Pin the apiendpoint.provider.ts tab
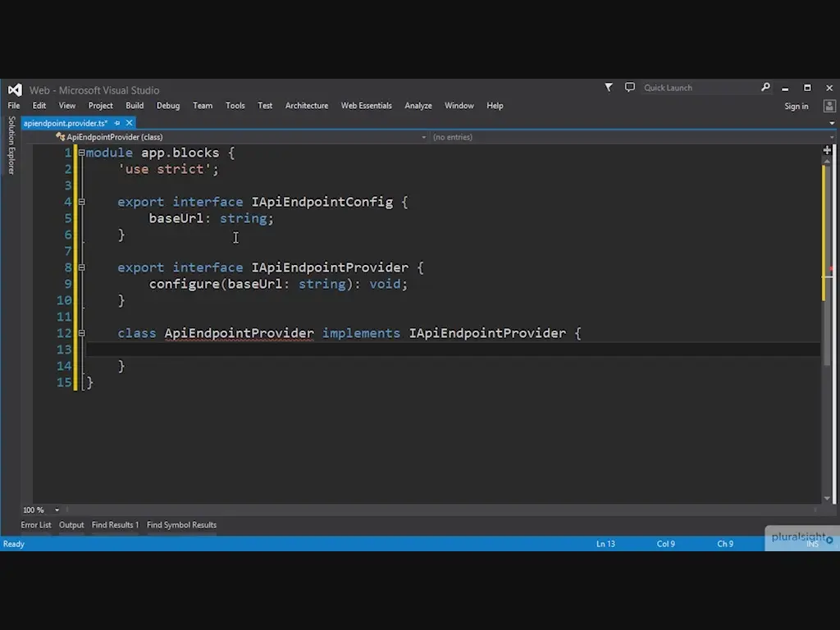The width and height of the screenshot is (840, 630). pyautogui.click(x=117, y=123)
